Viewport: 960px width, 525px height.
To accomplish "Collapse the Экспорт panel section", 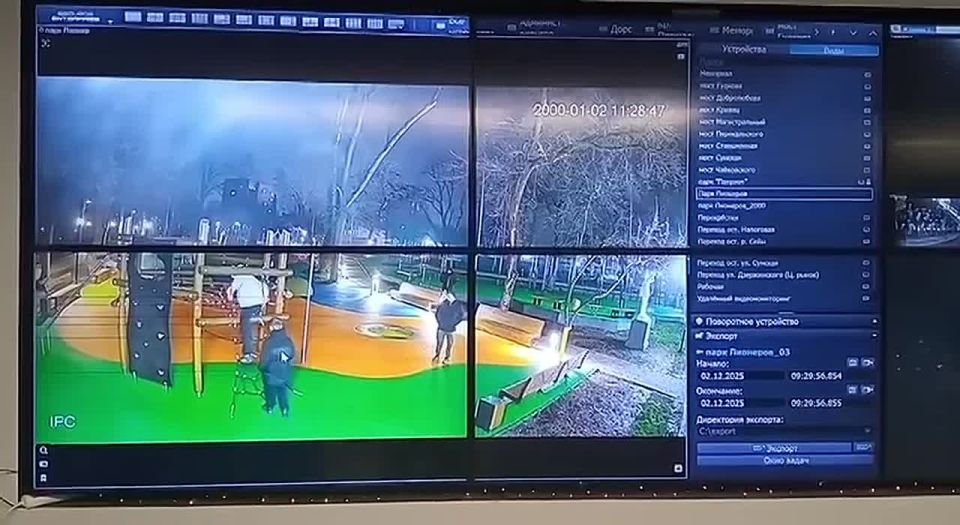I will [876, 337].
